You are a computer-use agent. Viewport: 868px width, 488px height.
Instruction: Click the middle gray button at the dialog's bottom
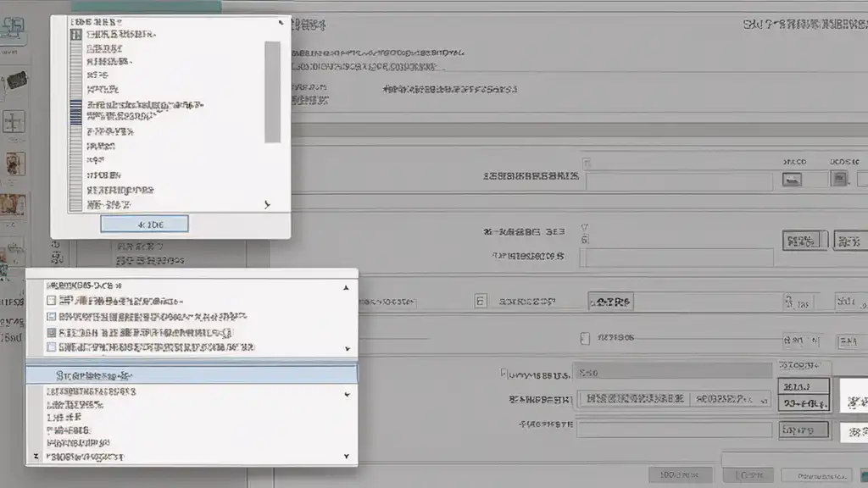click(x=748, y=474)
